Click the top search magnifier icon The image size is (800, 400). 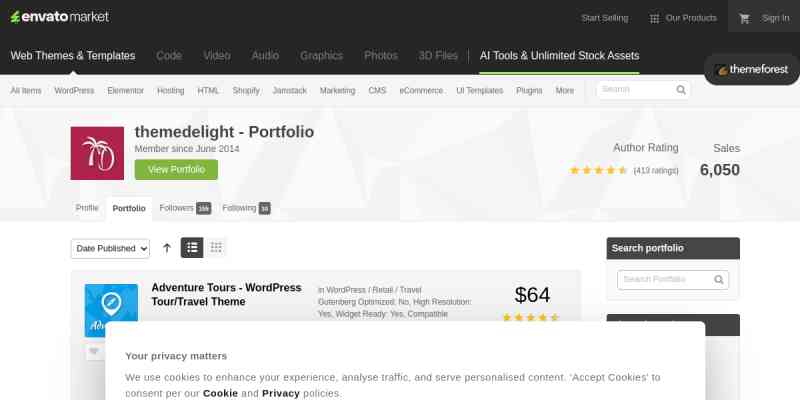click(681, 90)
